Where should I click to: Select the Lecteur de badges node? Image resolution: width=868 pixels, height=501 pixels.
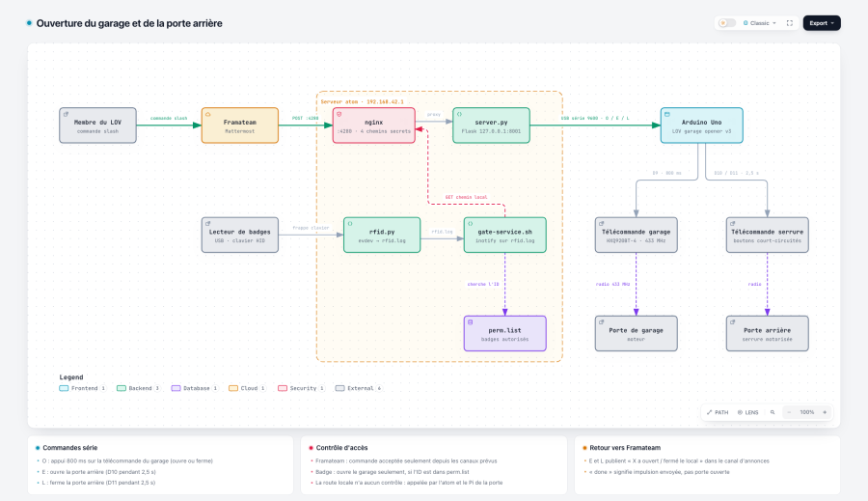pos(240,235)
